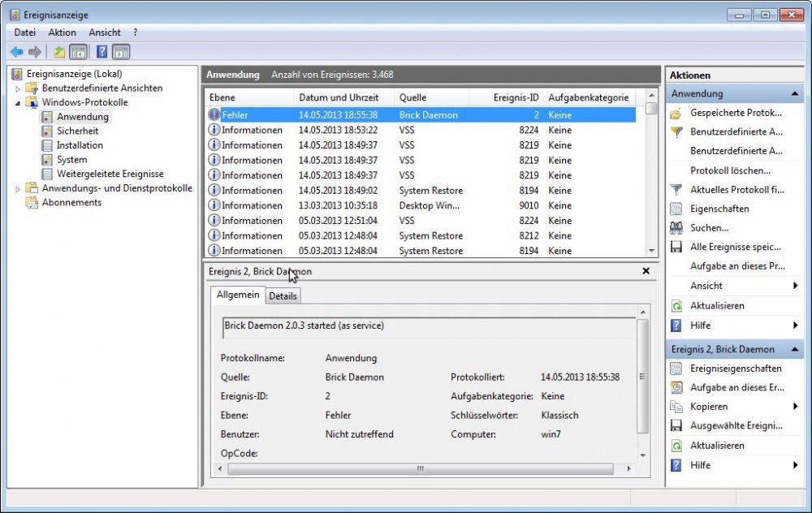The width and height of the screenshot is (812, 513).
Task: Close the event preview pane
Action: 646,271
